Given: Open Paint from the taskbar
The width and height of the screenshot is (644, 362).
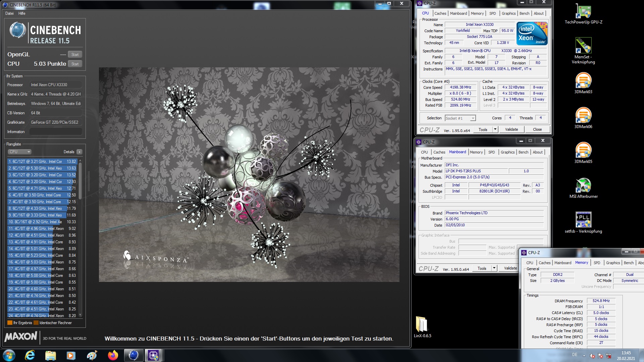Looking at the screenshot, I should (x=92, y=355).
